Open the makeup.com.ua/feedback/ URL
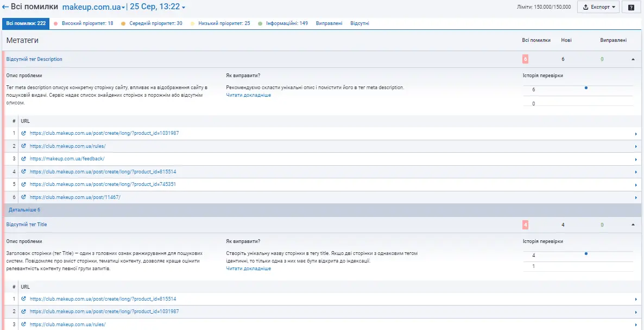The width and height of the screenshot is (644, 330). click(x=67, y=159)
